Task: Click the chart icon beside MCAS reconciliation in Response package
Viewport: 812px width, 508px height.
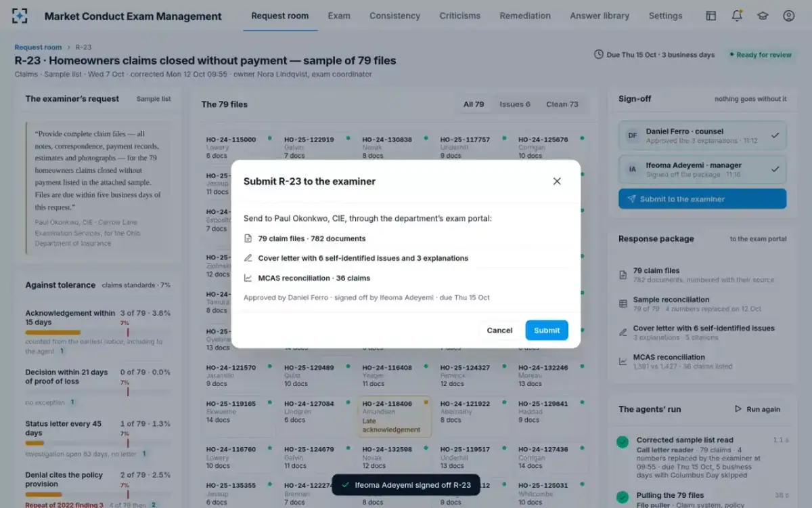Action: (623, 362)
